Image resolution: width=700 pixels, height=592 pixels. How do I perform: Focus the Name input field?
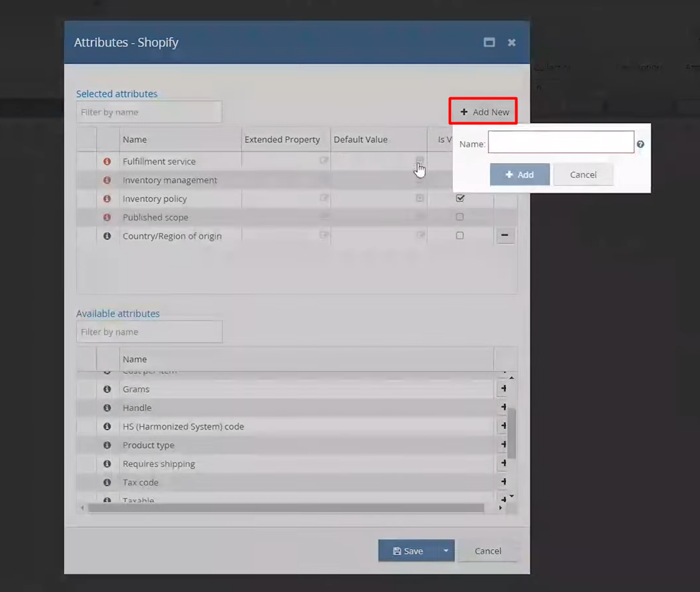pyautogui.click(x=561, y=142)
